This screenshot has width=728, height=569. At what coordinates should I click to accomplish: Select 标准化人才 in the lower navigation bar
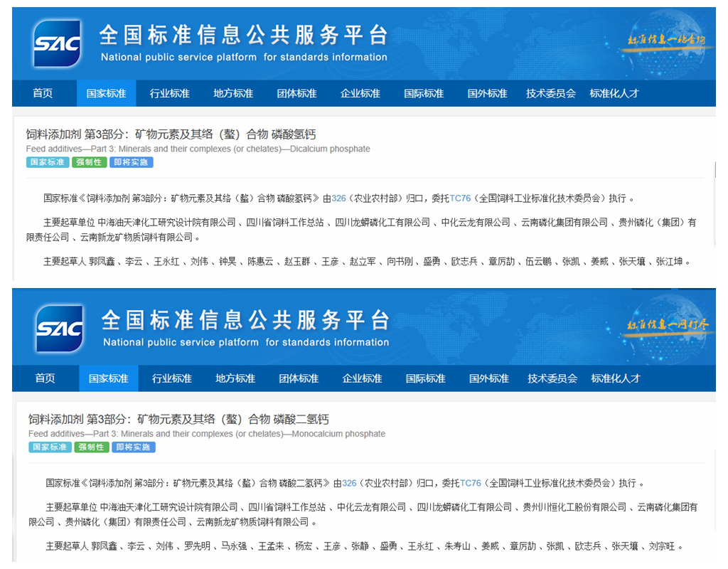pos(616,378)
